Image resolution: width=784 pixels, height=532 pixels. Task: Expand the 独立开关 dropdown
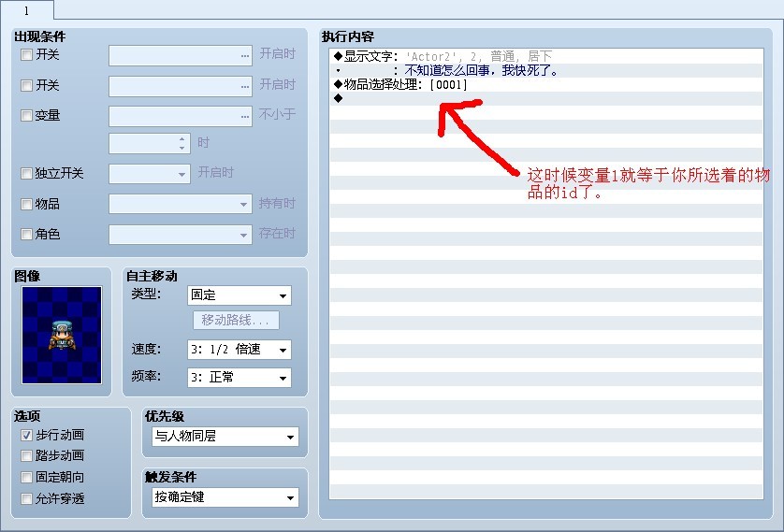150,174
